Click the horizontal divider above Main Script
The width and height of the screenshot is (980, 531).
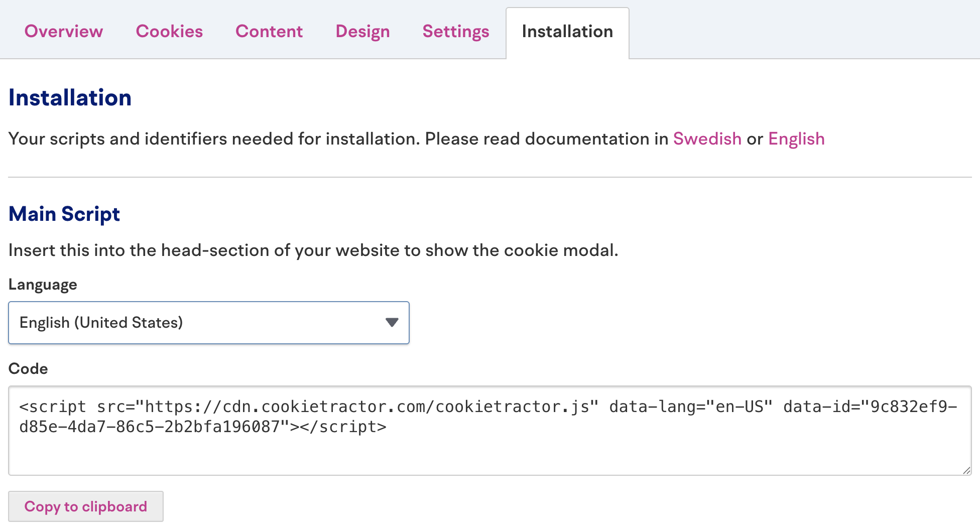click(489, 177)
